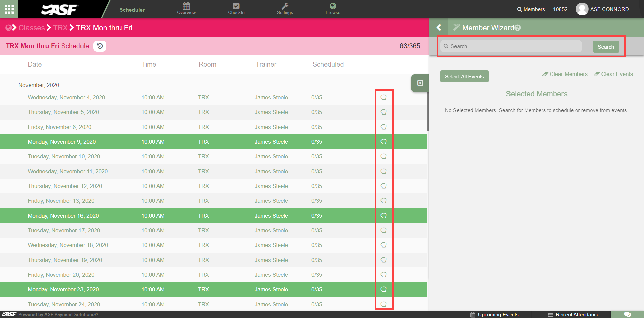644x318 pixels.
Task: Click James Steele in Tuesday, November 10 row
Action: pos(271,156)
